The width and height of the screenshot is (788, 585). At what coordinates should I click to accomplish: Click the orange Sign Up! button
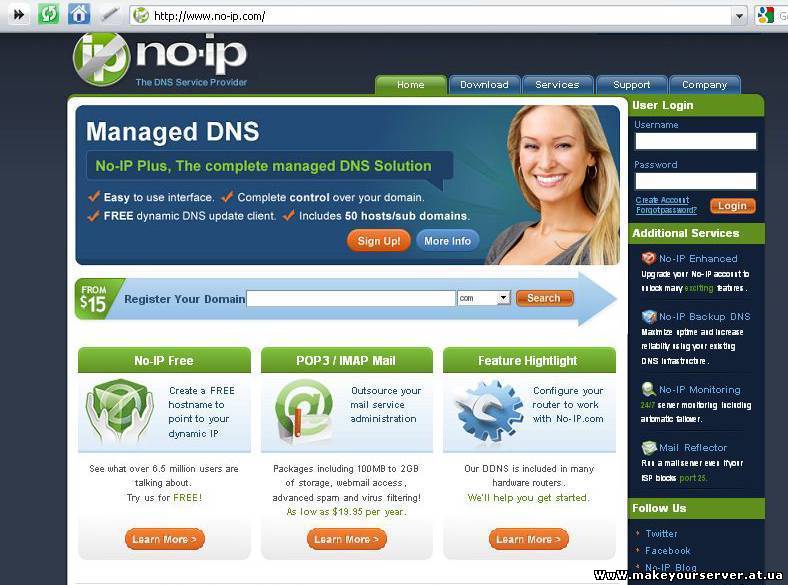pos(379,241)
